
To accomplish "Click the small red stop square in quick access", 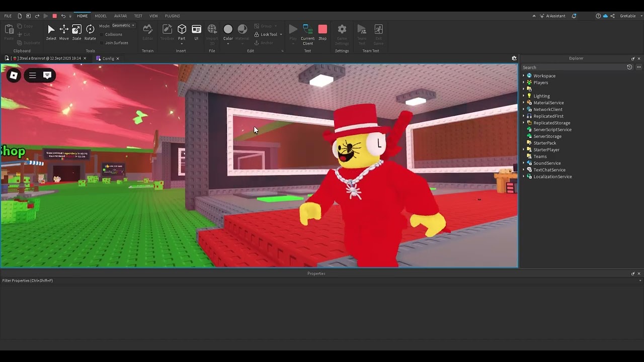I will click(54, 16).
